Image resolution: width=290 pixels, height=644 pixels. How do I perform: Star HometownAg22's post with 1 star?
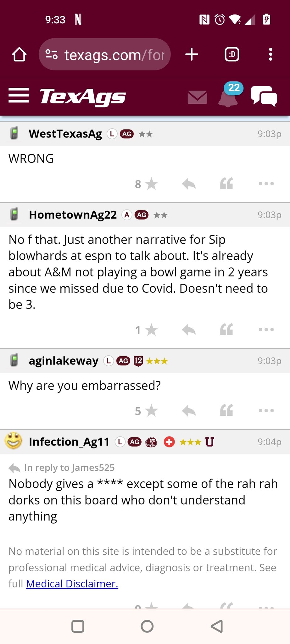point(151,330)
